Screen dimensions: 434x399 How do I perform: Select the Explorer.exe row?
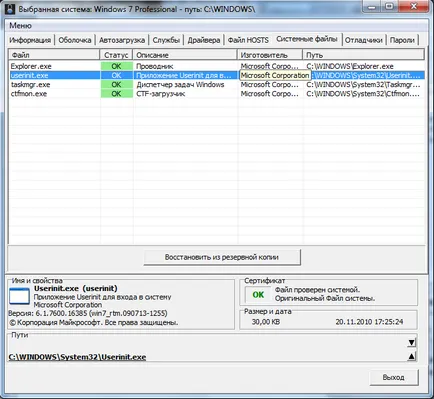point(217,66)
